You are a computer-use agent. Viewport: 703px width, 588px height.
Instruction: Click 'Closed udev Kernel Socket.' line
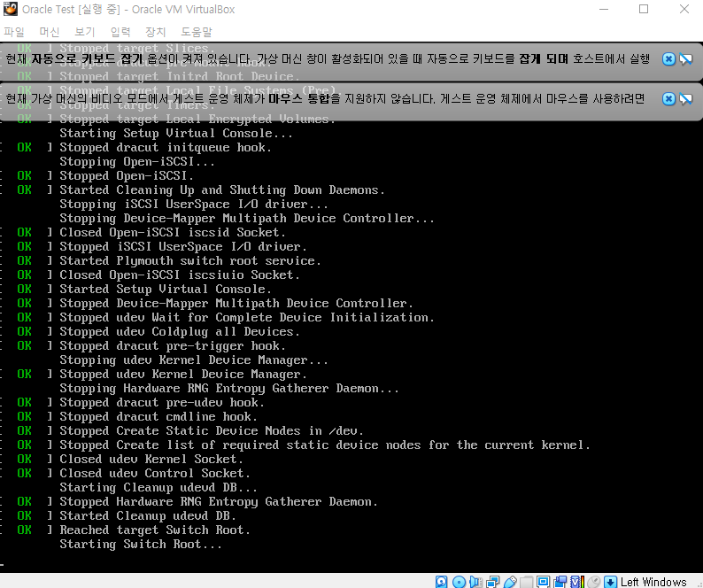click(151, 460)
